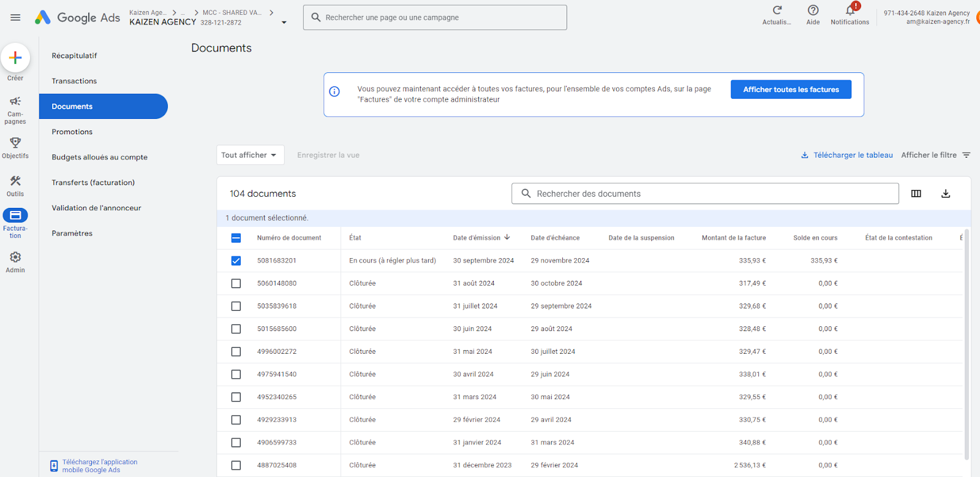Tick the checkbox for document 4975941540
This screenshot has height=477, width=980.
click(x=236, y=374)
